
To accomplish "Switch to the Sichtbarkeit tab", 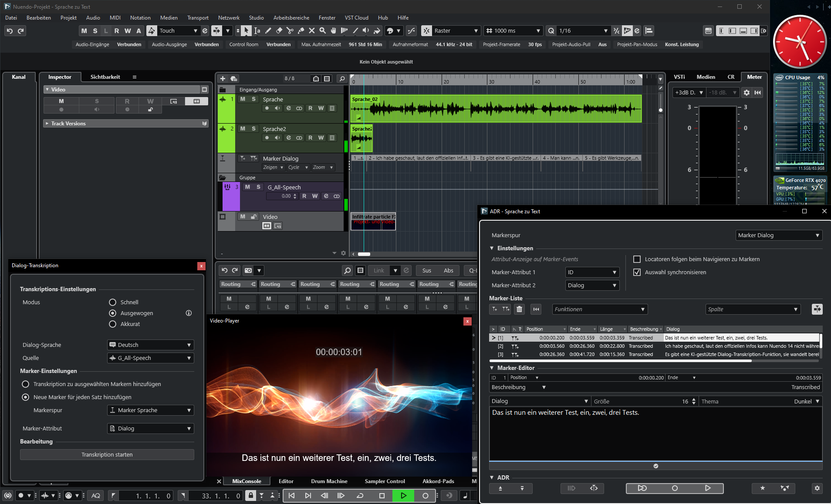I will (105, 77).
